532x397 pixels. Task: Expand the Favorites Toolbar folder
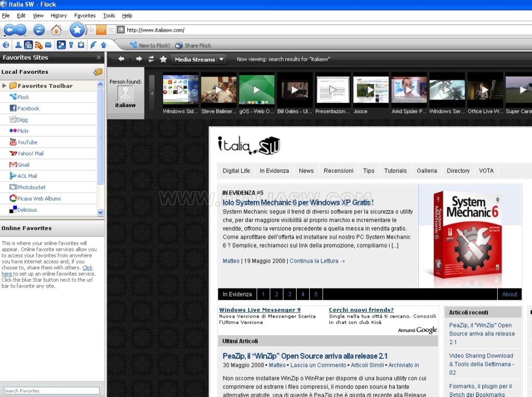[4, 86]
